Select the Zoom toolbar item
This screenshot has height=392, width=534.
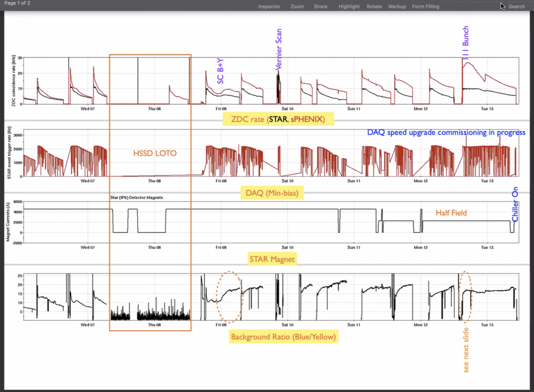click(x=297, y=6)
